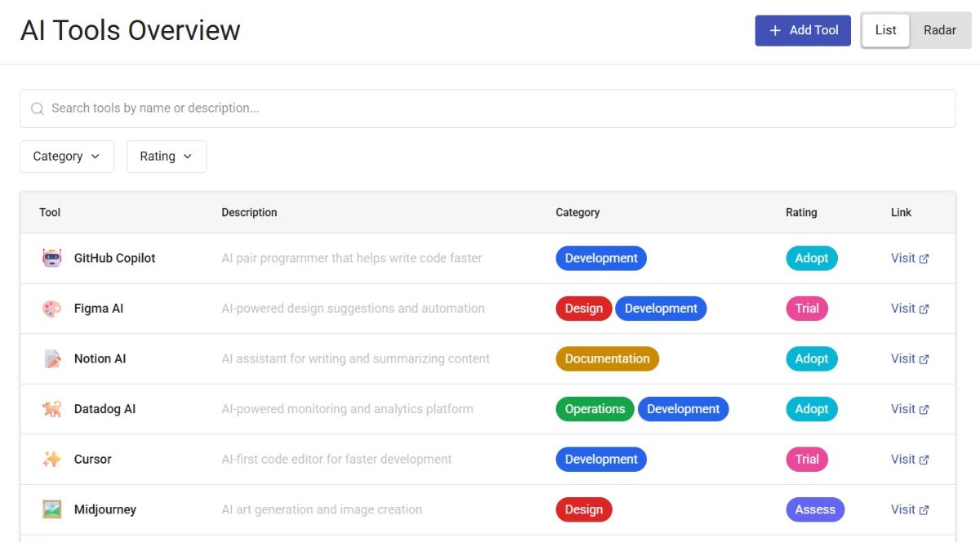Screen dimensions: 980x542
Task: Click the Assess rating badge for Midjourney
Action: pos(814,509)
